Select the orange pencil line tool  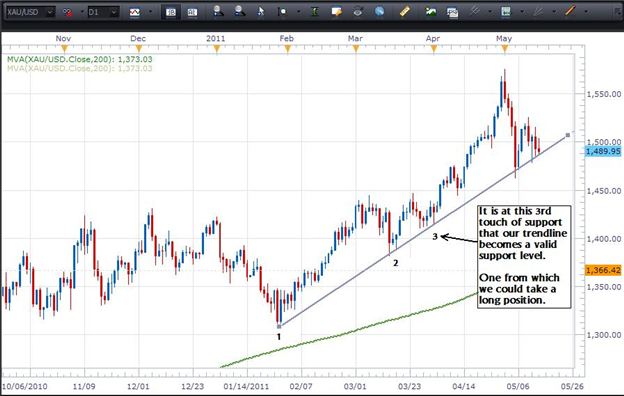point(570,12)
